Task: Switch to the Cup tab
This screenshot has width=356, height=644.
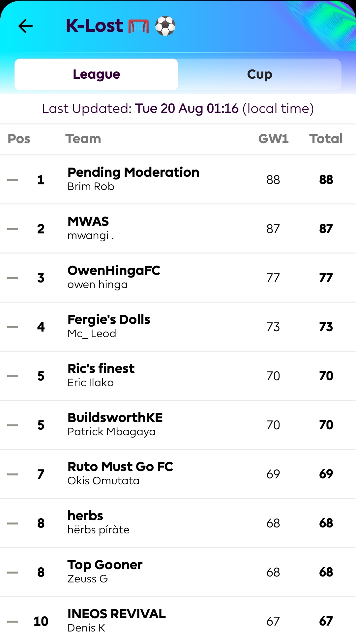Action: (x=260, y=74)
